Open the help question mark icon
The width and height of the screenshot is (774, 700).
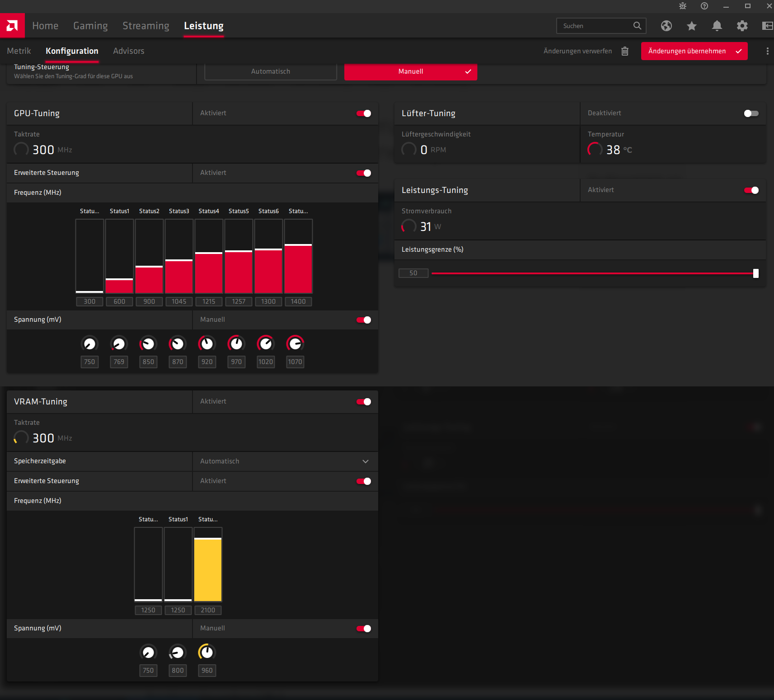704,6
